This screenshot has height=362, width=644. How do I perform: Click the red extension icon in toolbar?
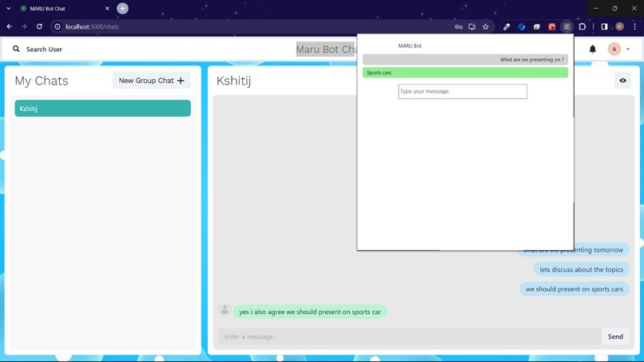pyautogui.click(x=551, y=26)
